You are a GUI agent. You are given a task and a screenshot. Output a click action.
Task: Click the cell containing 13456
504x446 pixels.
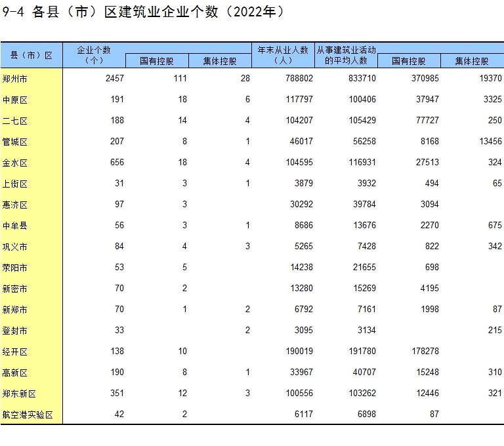click(x=488, y=142)
